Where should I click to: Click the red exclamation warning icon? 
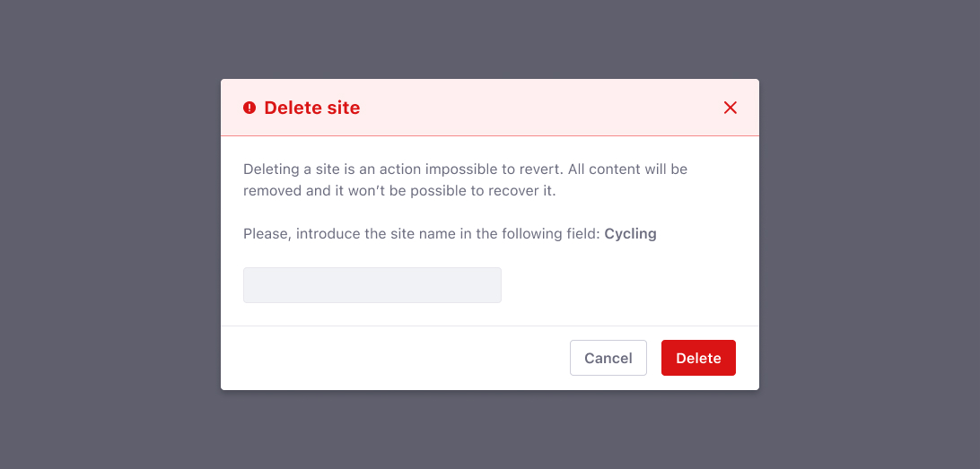click(249, 108)
